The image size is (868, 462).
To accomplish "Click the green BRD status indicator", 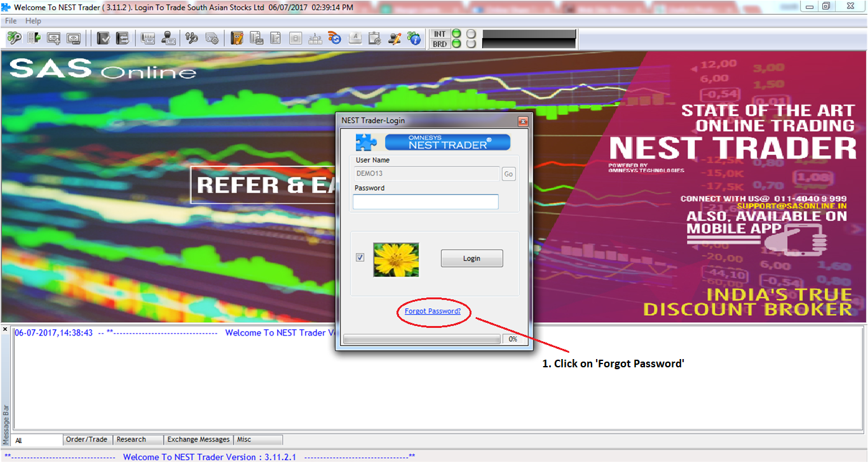I will [x=456, y=44].
